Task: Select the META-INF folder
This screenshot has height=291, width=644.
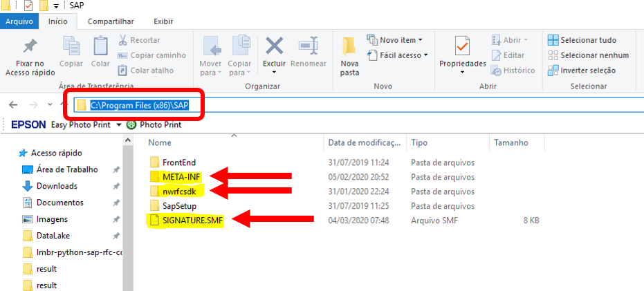Action: click(176, 177)
